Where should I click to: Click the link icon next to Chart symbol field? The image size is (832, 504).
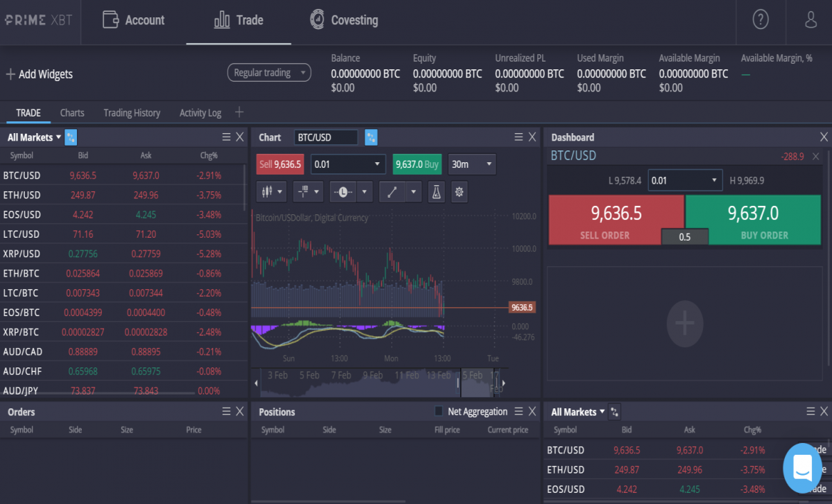pos(371,137)
